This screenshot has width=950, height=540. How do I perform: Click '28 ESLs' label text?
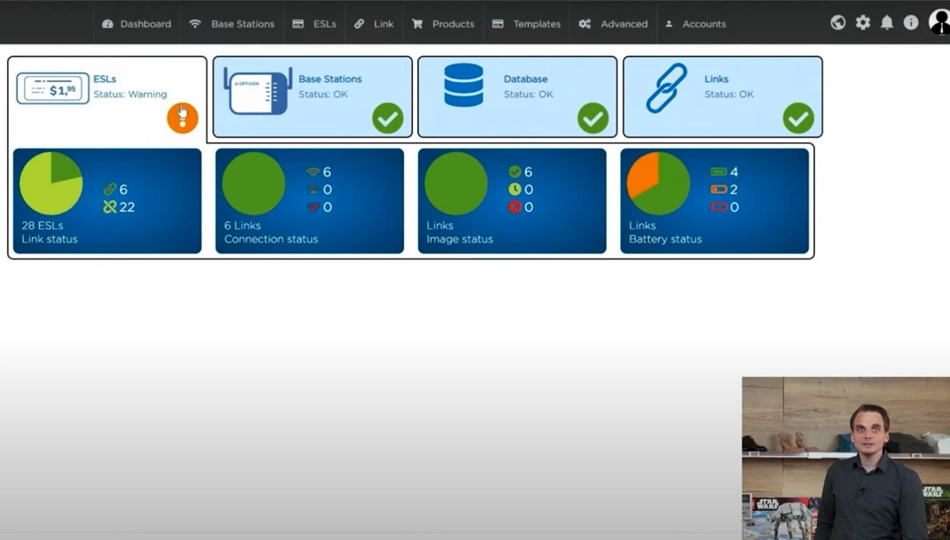(42, 225)
